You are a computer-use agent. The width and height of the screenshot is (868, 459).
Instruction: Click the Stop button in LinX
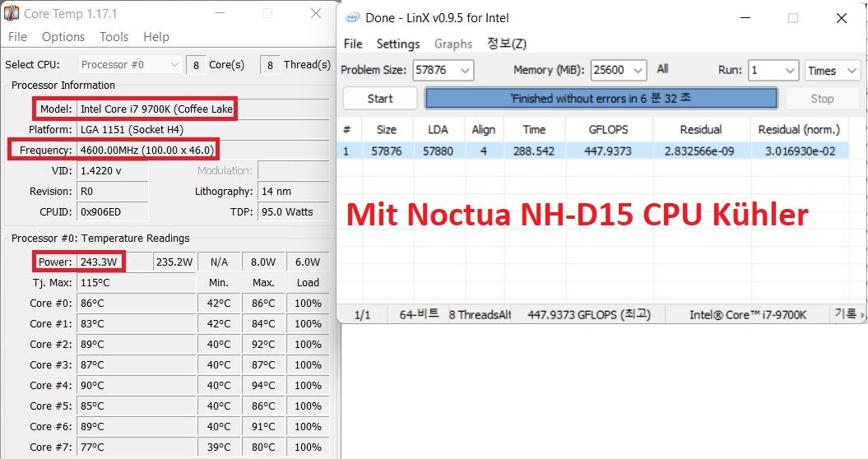[822, 99]
